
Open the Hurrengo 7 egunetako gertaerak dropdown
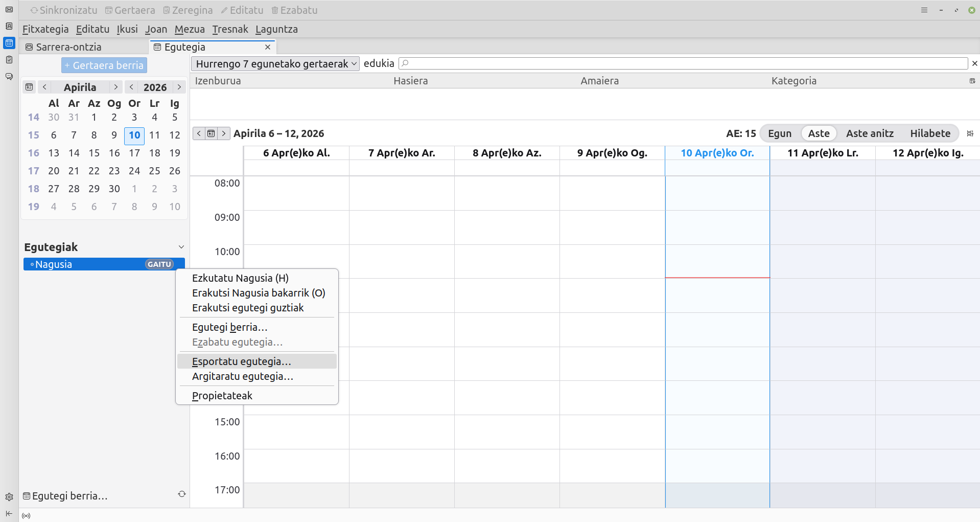(275, 64)
